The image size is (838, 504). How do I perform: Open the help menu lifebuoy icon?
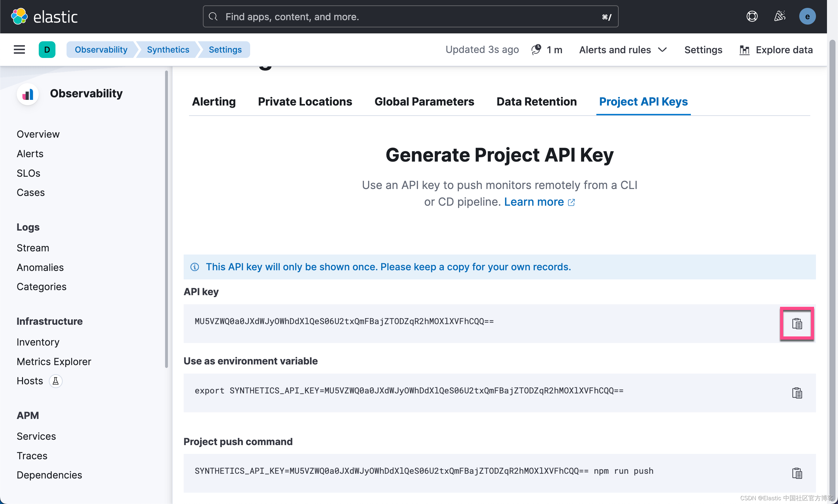click(x=752, y=16)
